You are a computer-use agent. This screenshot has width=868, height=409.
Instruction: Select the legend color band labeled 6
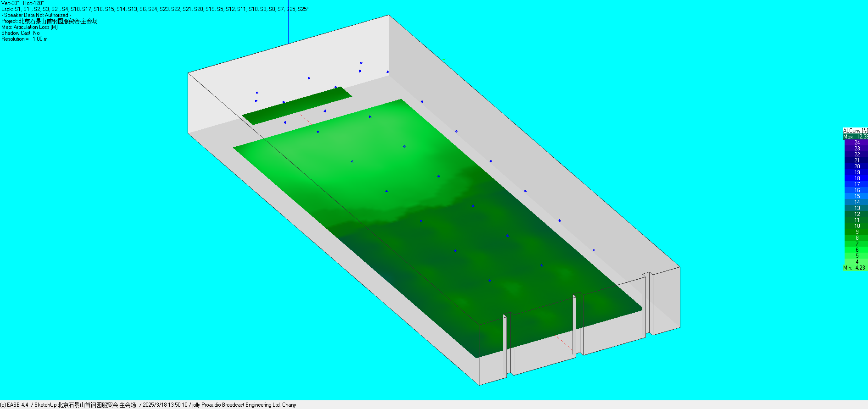[856, 250]
